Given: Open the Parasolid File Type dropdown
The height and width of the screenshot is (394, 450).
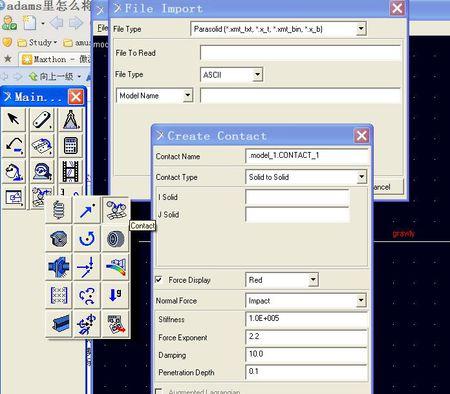Looking at the screenshot, I should (361, 29).
